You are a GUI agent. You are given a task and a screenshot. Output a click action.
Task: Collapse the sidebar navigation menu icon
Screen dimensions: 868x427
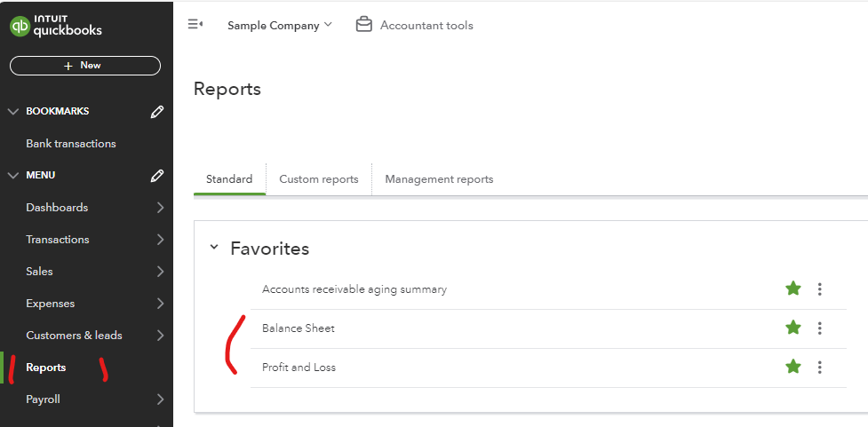195,25
